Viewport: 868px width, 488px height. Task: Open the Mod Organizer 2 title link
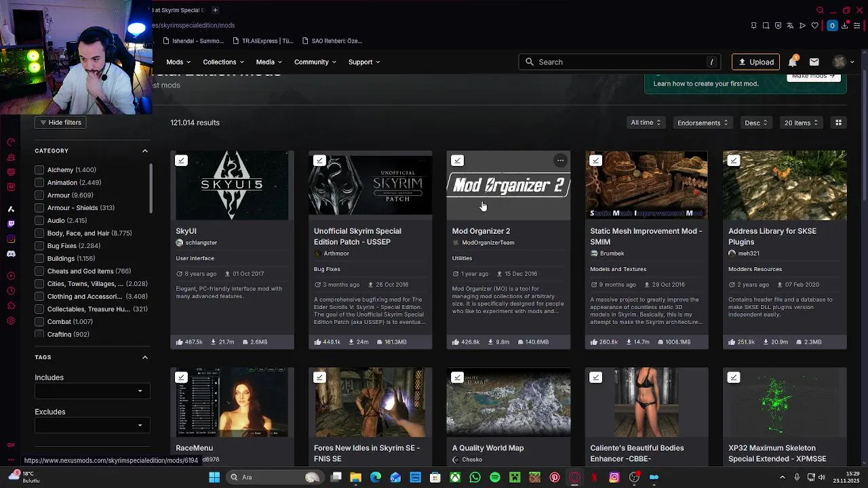(481, 231)
